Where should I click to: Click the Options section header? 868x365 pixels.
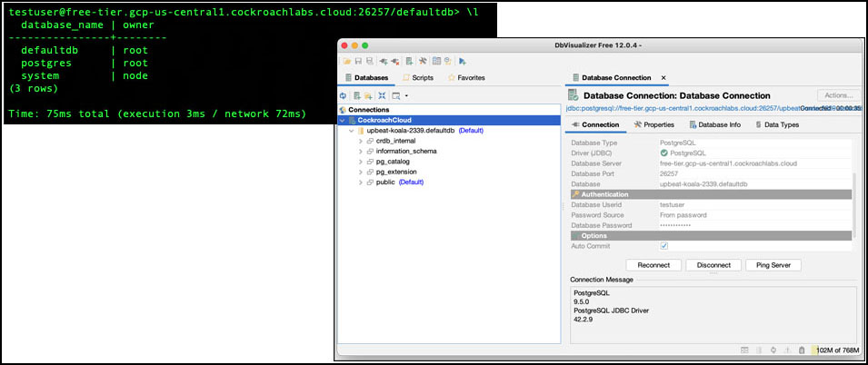tap(711, 236)
